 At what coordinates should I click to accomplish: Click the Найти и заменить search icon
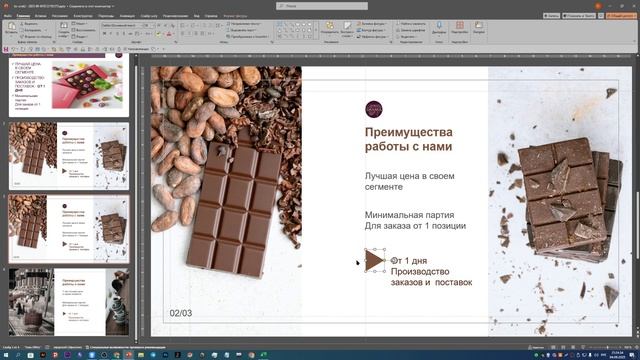click(x=398, y=24)
